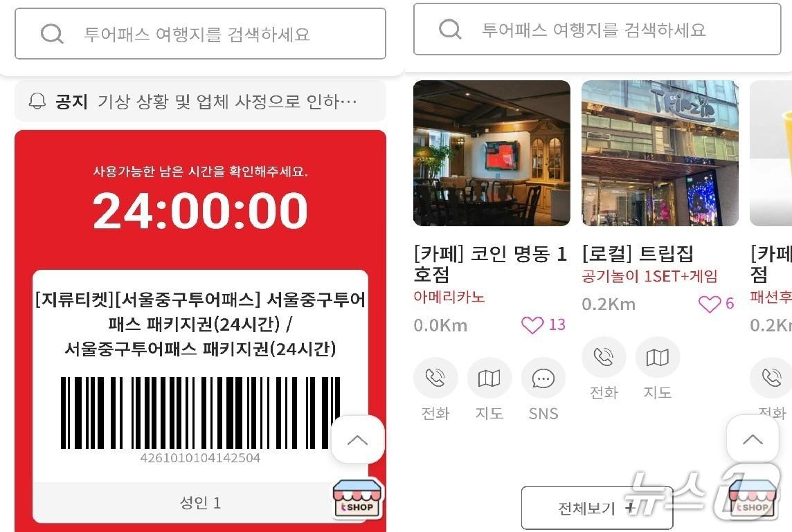The image size is (792, 532).
Task: Open the notice bell icon next to 공지
Action: pos(37,101)
